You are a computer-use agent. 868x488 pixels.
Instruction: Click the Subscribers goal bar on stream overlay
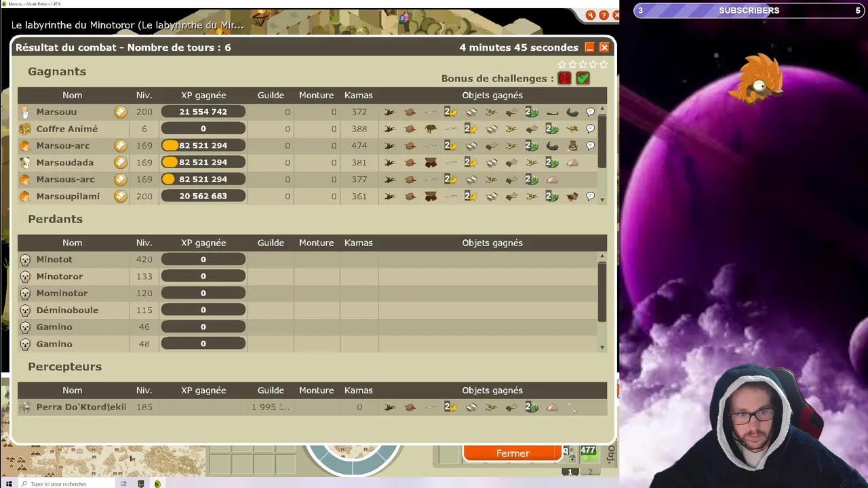click(x=750, y=10)
